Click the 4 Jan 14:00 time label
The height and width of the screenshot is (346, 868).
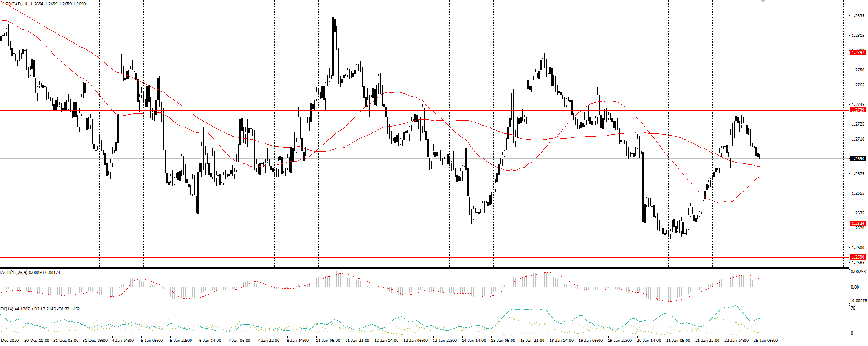point(123,341)
